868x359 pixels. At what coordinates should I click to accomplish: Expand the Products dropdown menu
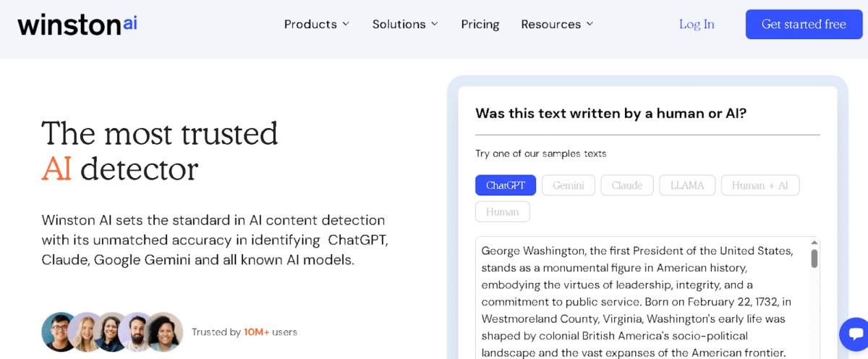click(x=317, y=25)
